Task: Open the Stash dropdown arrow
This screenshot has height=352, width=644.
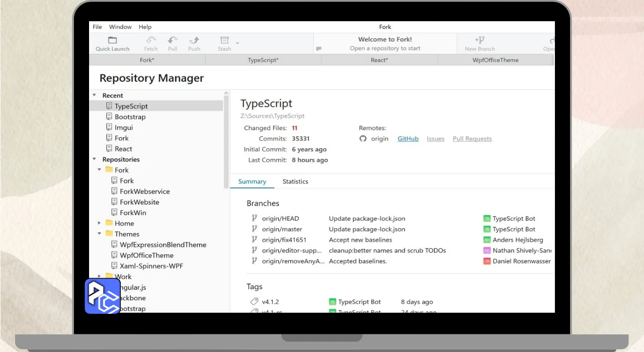Action: pyautogui.click(x=237, y=43)
